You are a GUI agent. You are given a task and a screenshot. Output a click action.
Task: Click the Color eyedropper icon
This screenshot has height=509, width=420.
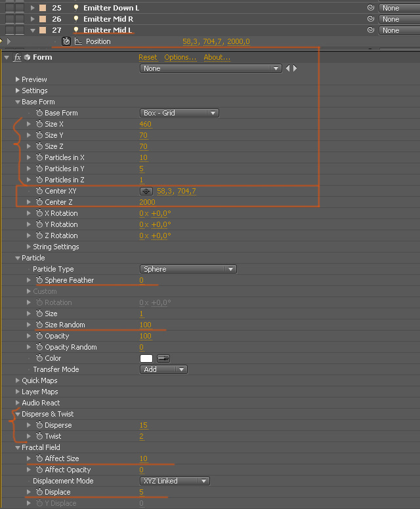(163, 358)
